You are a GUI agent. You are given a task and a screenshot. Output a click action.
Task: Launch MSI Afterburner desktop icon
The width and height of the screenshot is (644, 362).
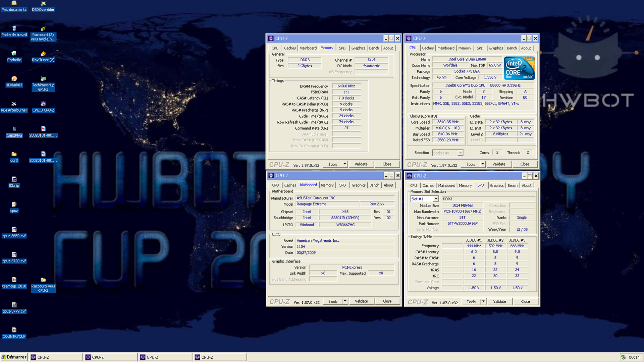(14, 107)
